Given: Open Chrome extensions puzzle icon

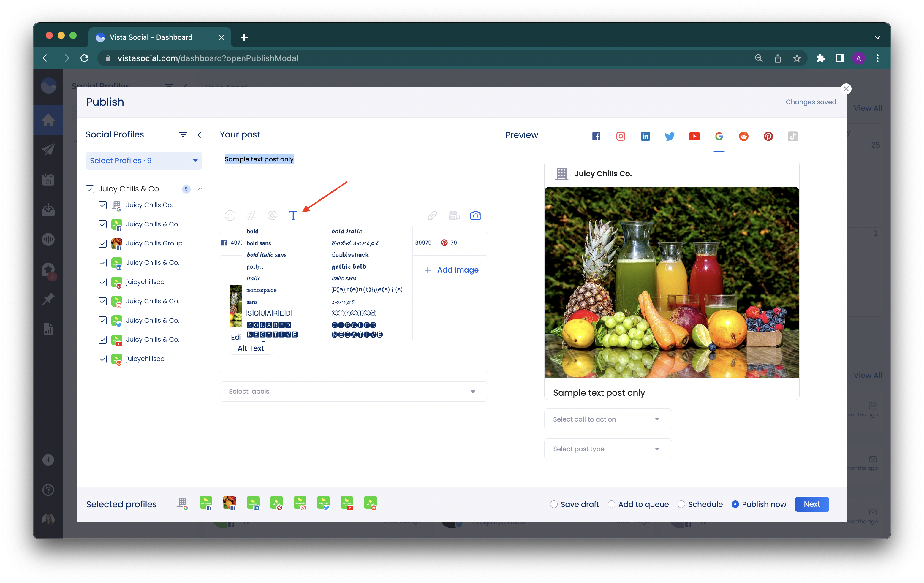Looking at the screenshot, I should pyautogui.click(x=820, y=58).
